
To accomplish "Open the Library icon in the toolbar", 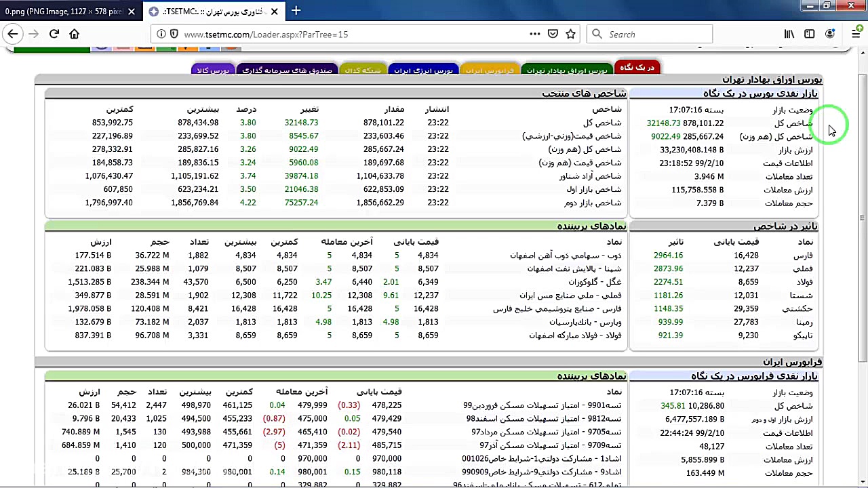I will [789, 33].
